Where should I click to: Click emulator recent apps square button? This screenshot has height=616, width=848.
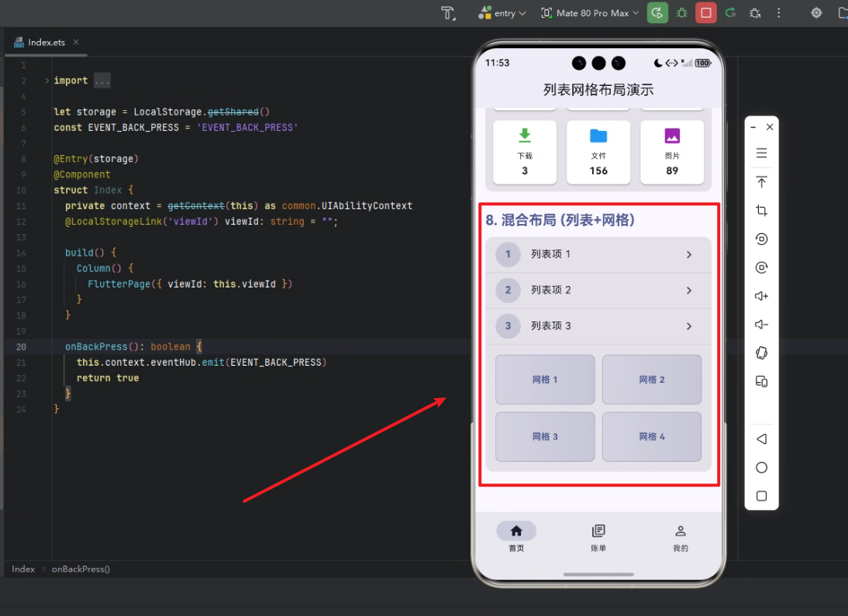[761, 496]
